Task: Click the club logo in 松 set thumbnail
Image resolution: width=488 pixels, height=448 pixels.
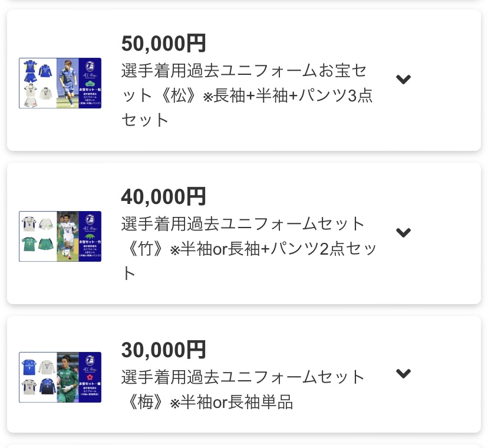Action: 90,67
